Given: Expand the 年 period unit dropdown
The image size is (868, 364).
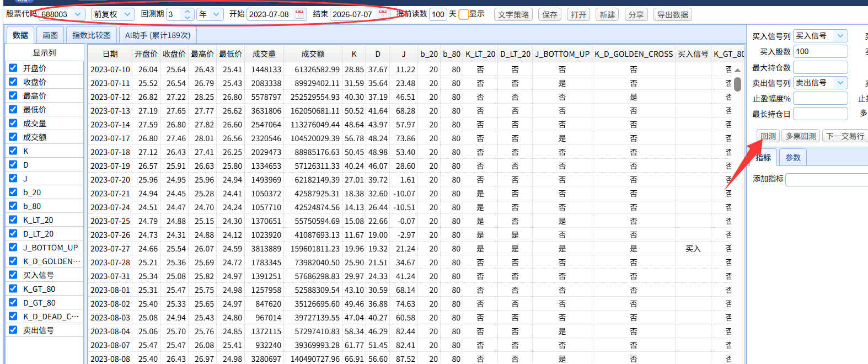Looking at the screenshot, I should click(x=216, y=14).
